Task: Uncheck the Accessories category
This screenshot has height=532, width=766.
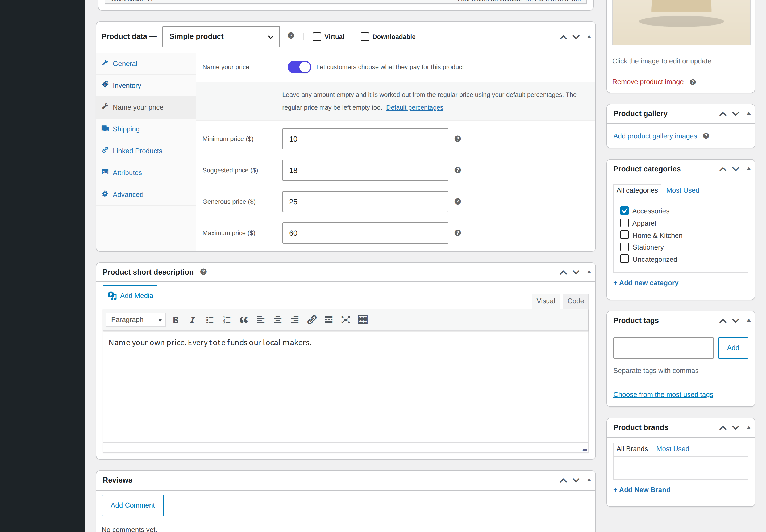Action: coord(624,211)
